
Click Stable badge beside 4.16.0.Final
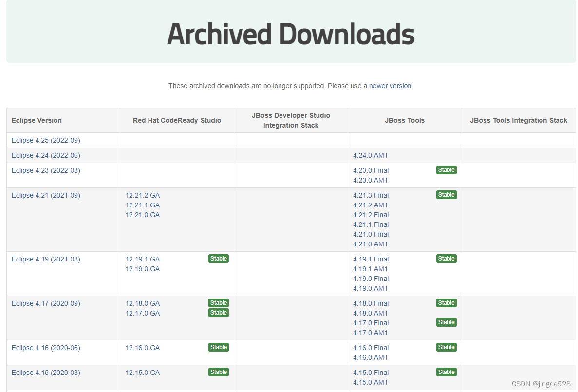(447, 347)
